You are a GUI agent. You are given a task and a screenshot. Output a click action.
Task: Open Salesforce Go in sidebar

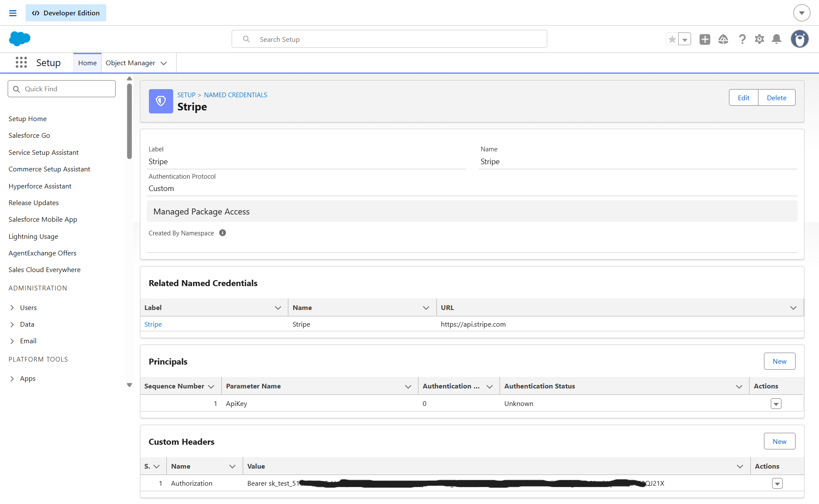[x=29, y=135]
